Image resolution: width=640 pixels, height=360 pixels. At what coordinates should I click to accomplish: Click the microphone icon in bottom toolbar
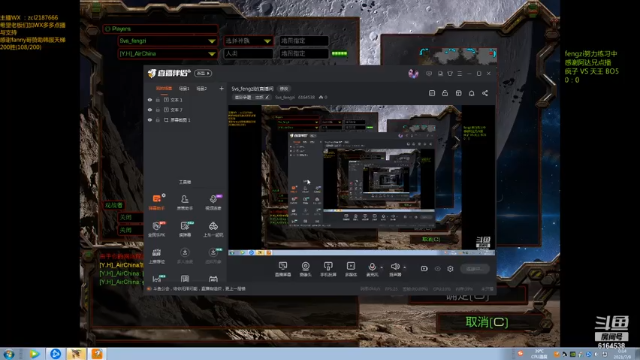(x=372, y=269)
